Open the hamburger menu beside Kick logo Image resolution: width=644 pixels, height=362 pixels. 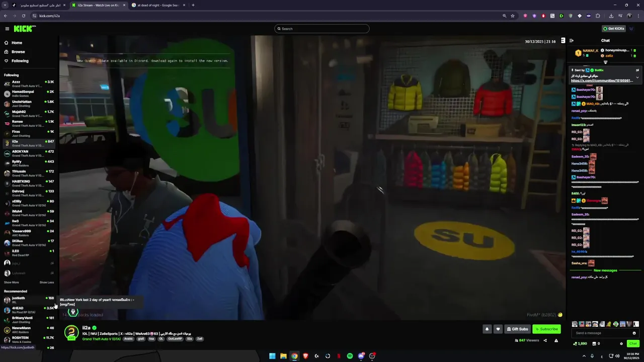coord(7,29)
